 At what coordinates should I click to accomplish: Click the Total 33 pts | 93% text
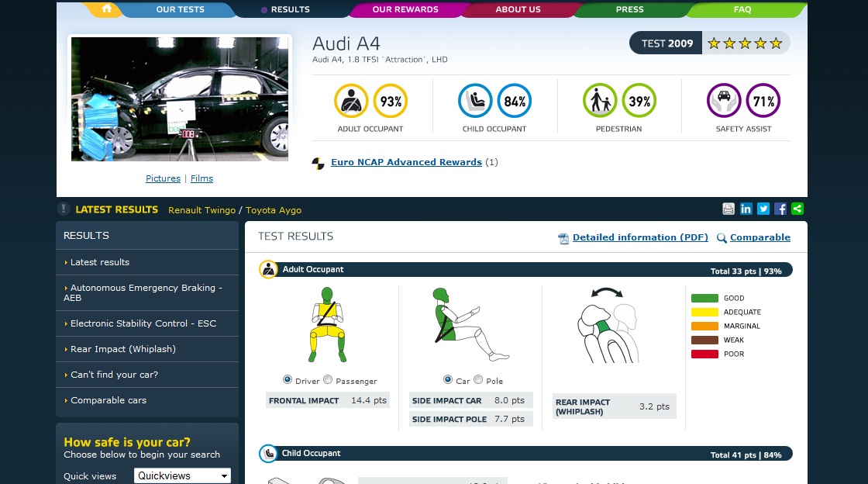coord(746,271)
